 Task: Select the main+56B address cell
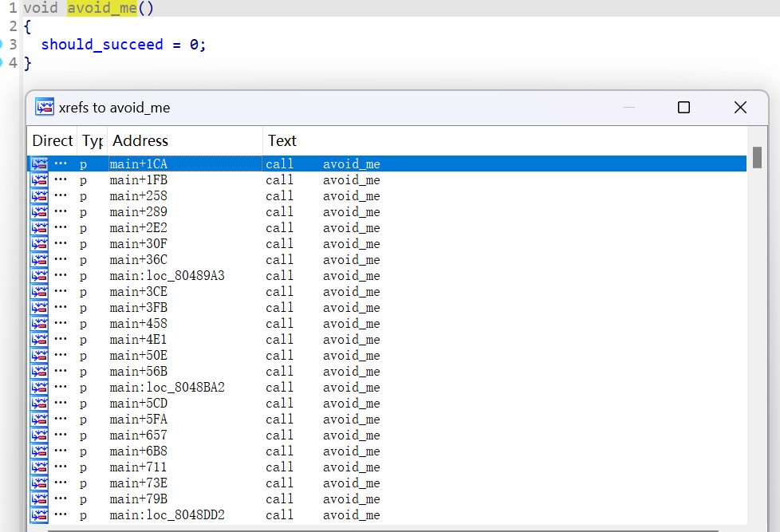pos(185,371)
